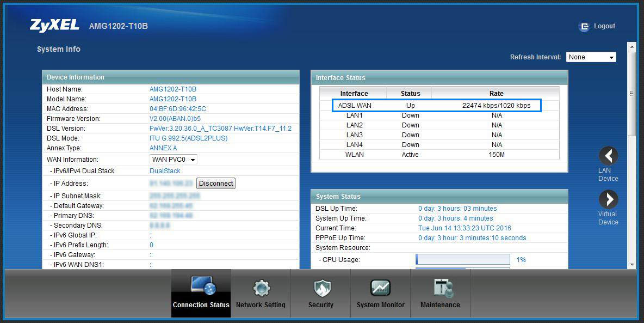Click the WLAN rate value 150M
Image resolution: width=644 pixels, height=323 pixels.
point(497,155)
